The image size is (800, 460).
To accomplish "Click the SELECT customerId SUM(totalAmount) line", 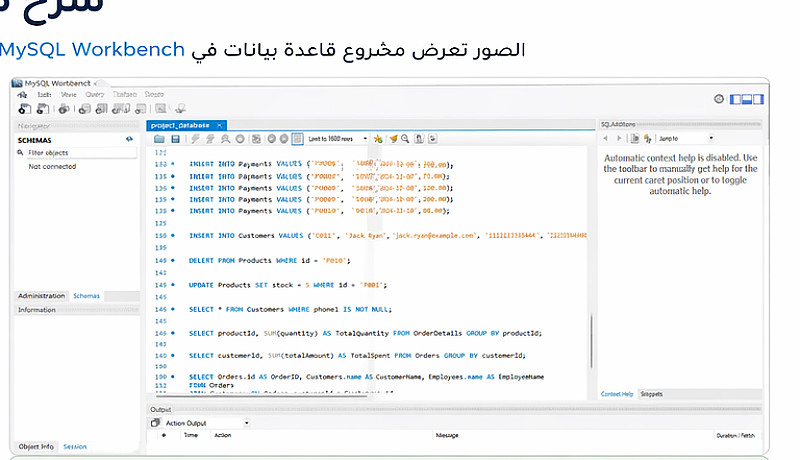I will click(x=357, y=355).
